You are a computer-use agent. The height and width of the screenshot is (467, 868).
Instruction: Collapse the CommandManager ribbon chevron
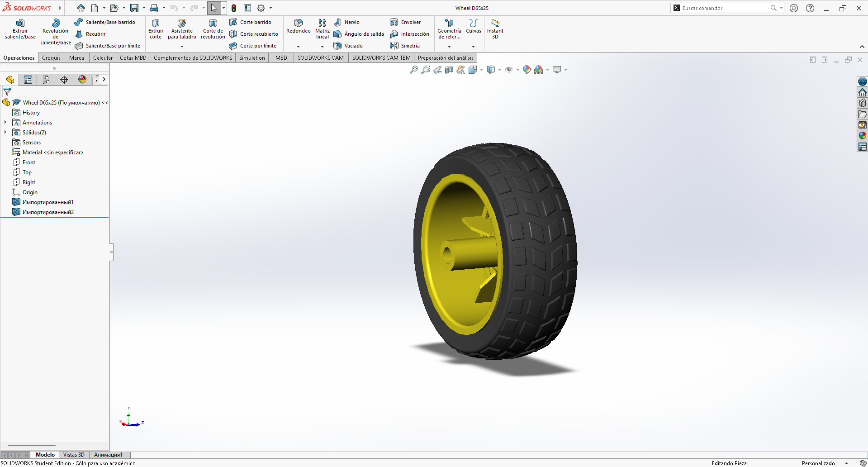pos(862,47)
